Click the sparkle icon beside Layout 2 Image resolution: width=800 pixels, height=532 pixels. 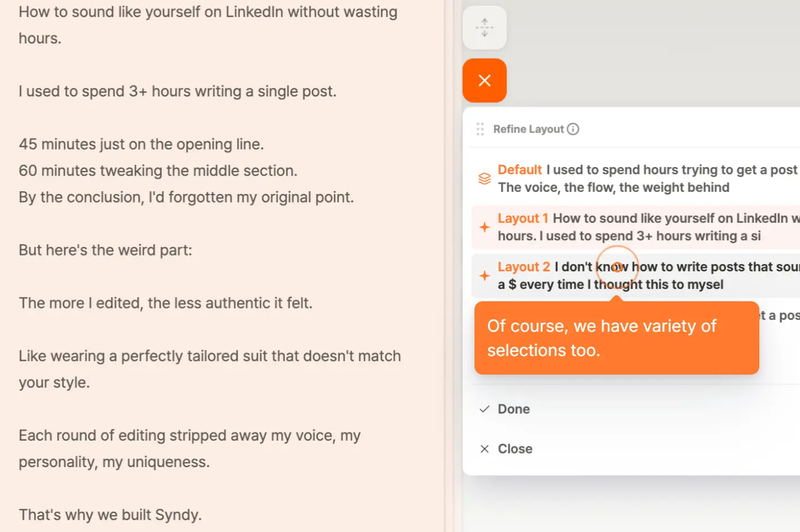484,276
